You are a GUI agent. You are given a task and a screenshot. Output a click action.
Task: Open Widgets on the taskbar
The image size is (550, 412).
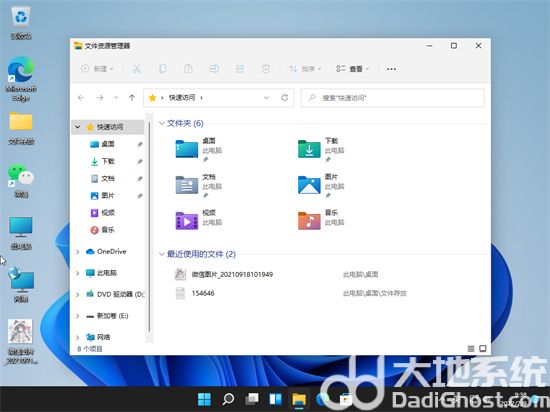pos(275,399)
